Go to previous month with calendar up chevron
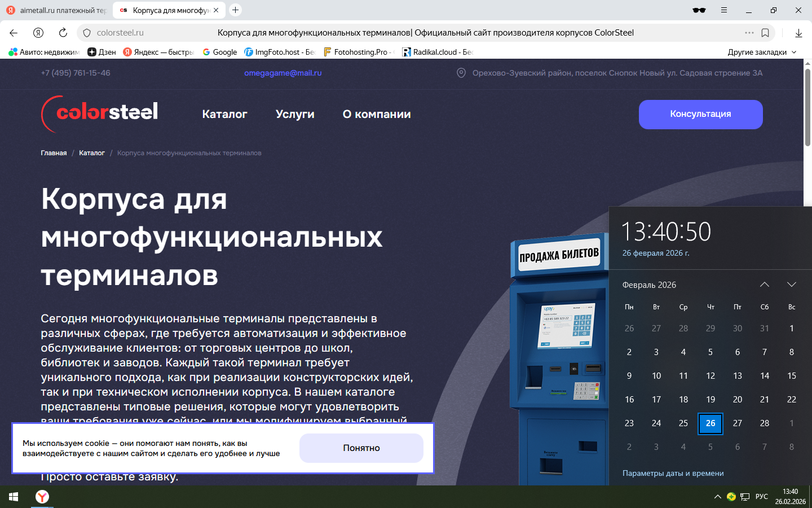Image resolution: width=812 pixels, height=508 pixels. pos(765,284)
